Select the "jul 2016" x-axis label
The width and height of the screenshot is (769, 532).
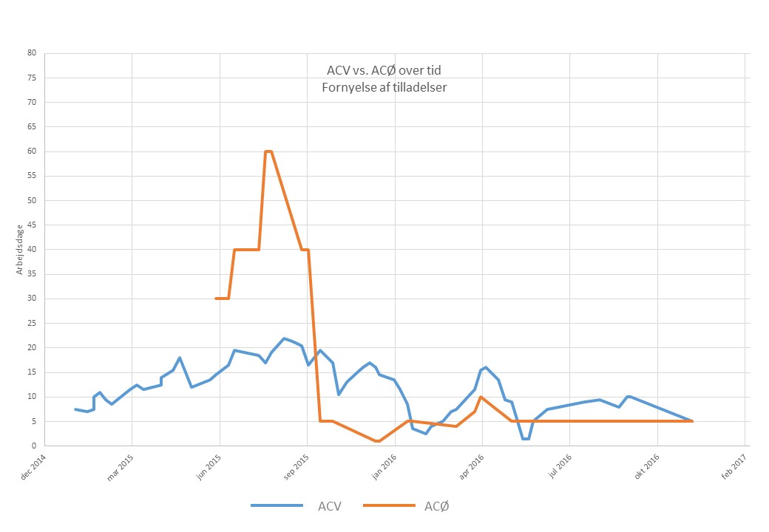pos(560,468)
